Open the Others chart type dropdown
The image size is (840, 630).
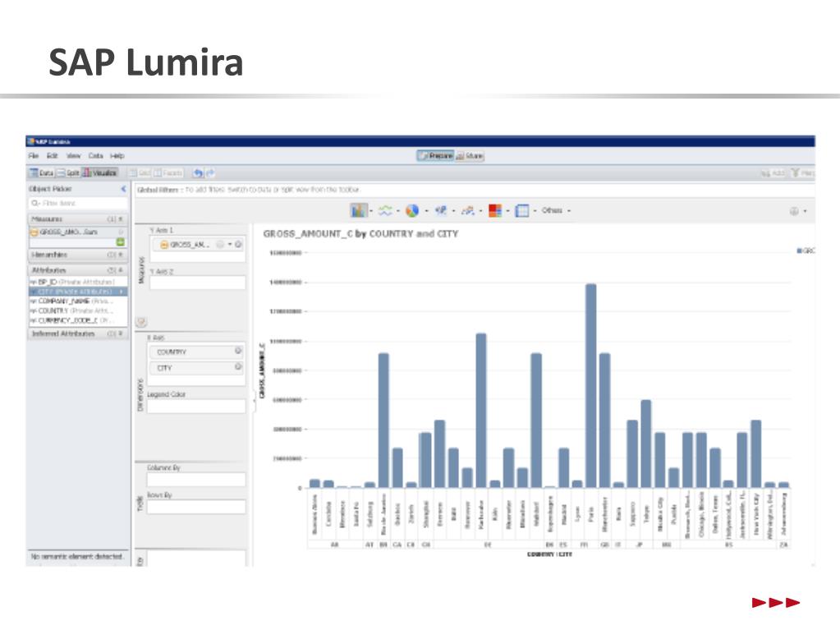(556, 210)
